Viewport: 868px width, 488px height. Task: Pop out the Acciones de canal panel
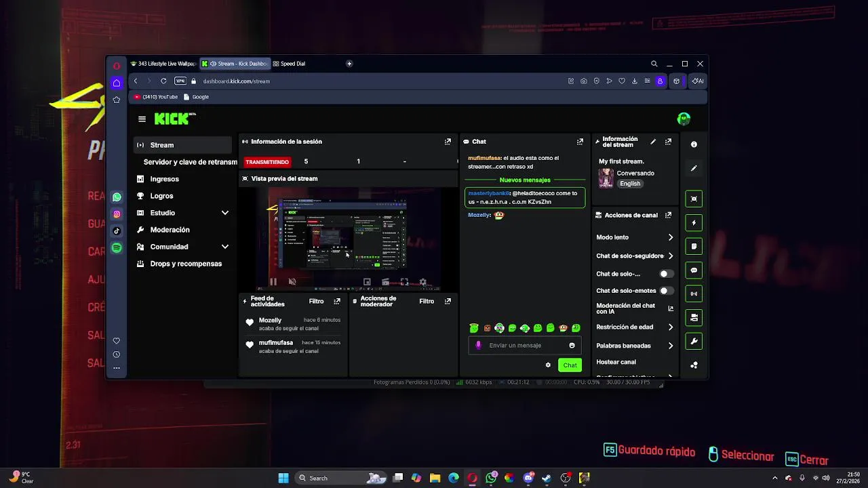click(x=668, y=215)
